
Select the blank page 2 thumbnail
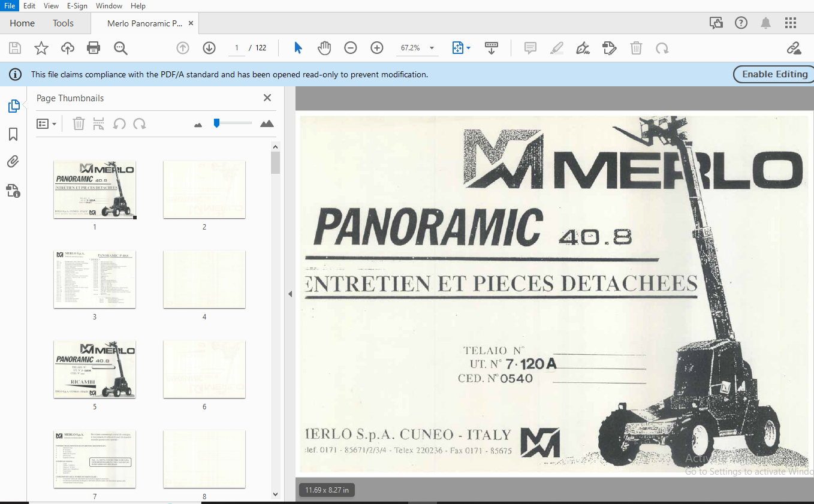pyautogui.click(x=204, y=189)
